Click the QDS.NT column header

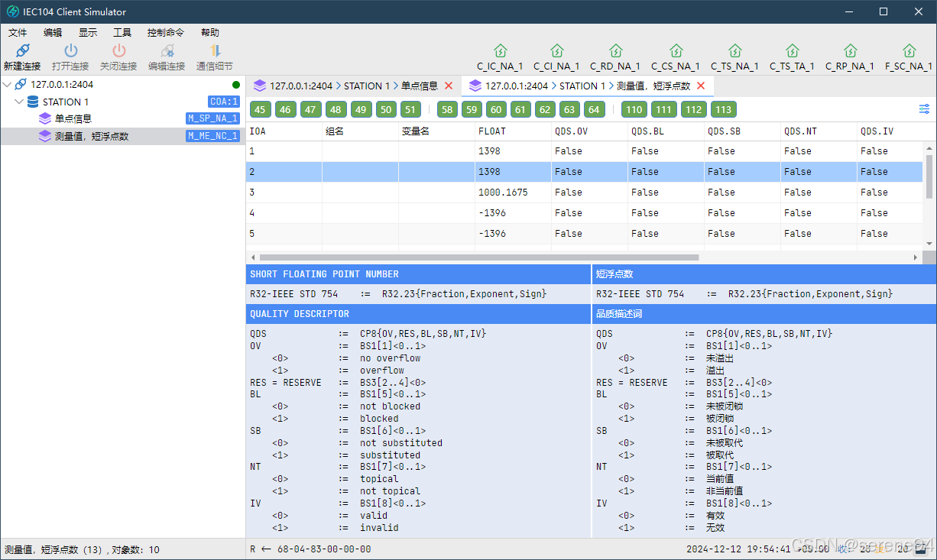[819, 131]
